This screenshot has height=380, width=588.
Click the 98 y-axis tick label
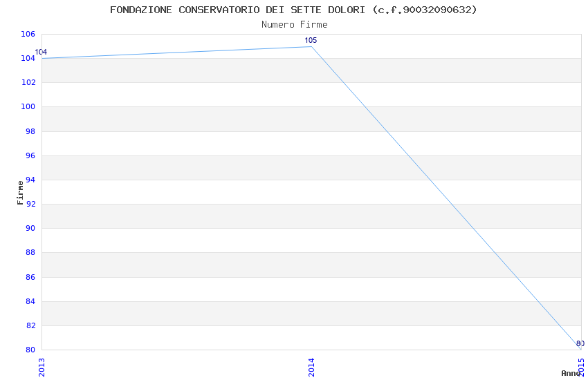point(30,131)
